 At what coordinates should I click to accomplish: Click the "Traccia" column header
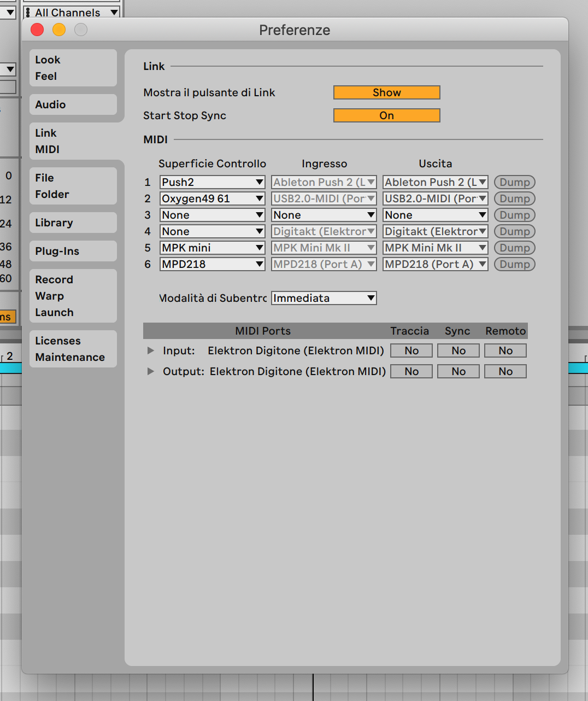coord(410,331)
